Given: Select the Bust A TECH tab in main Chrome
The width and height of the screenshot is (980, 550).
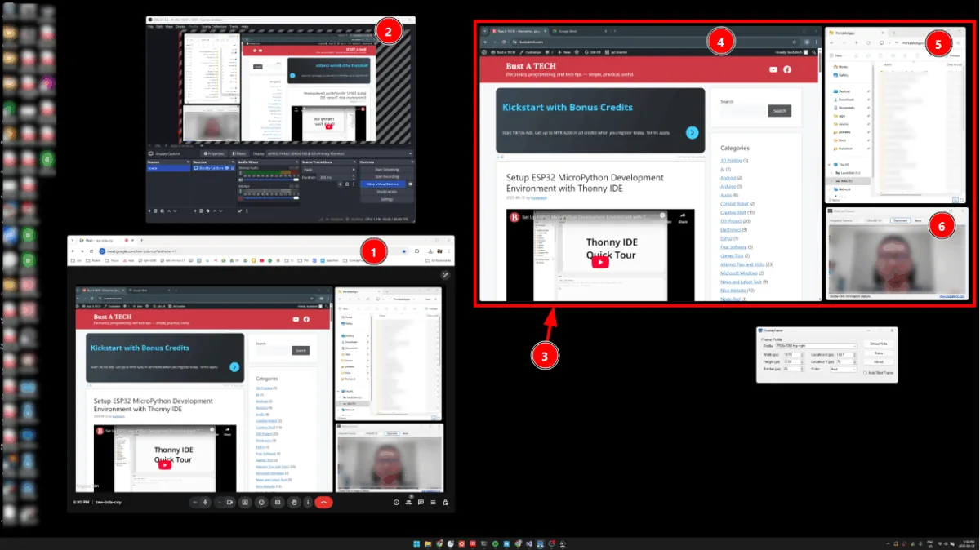Looking at the screenshot, I should point(518,31).
